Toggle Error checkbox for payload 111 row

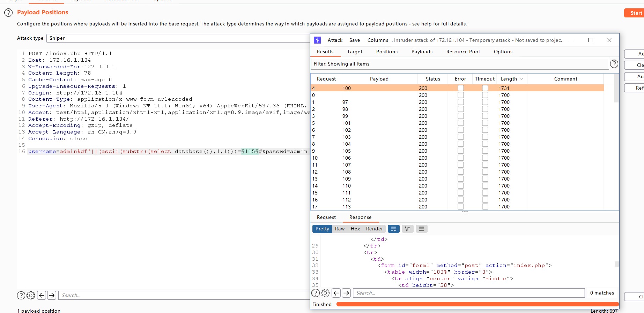[461, 193]
